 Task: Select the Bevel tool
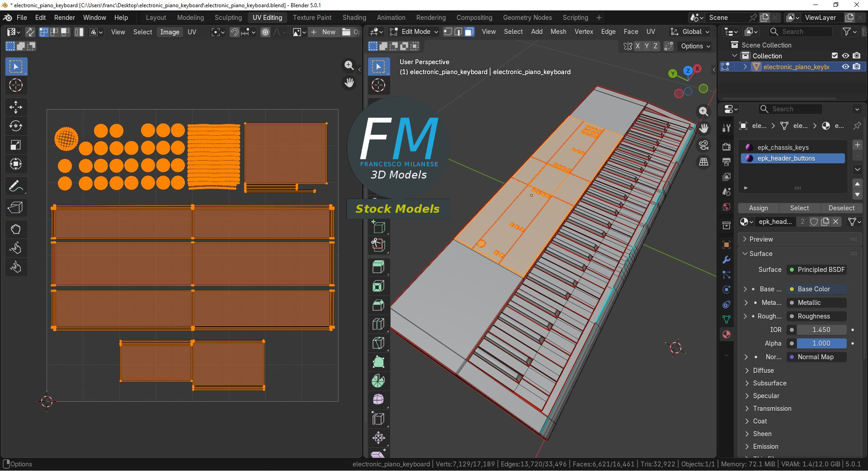tap(378, 305)
